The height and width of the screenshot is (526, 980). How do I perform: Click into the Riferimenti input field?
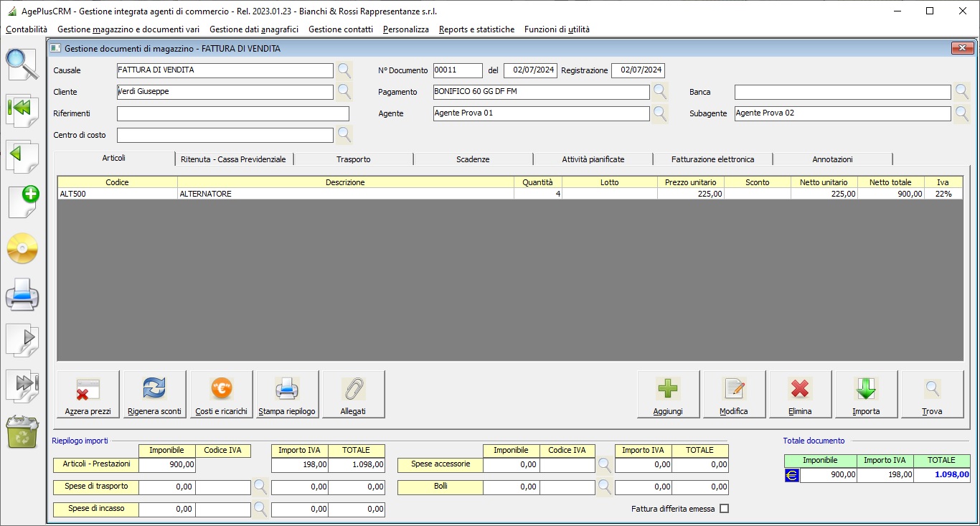pyautogui.click(x=232, y=113)
